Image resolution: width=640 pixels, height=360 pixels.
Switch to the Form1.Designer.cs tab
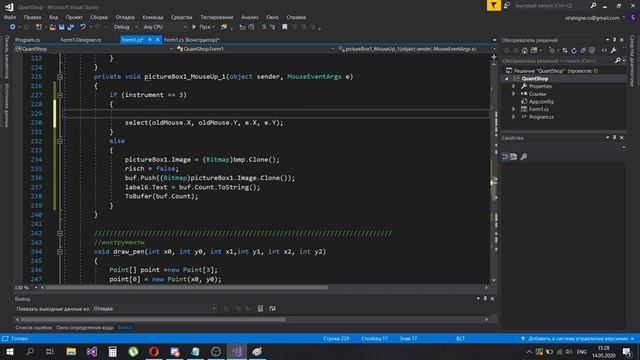[x=81, y=40]
